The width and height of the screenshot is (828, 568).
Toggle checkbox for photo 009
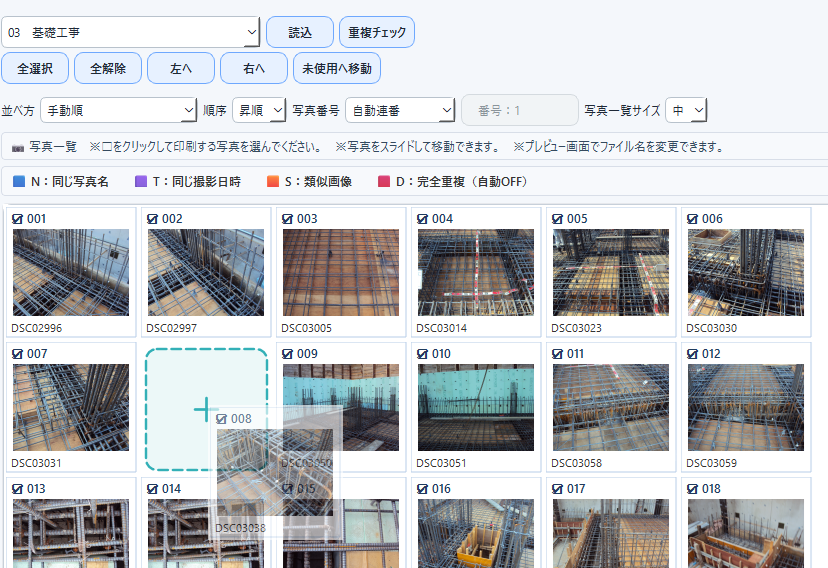pos(287,354)
